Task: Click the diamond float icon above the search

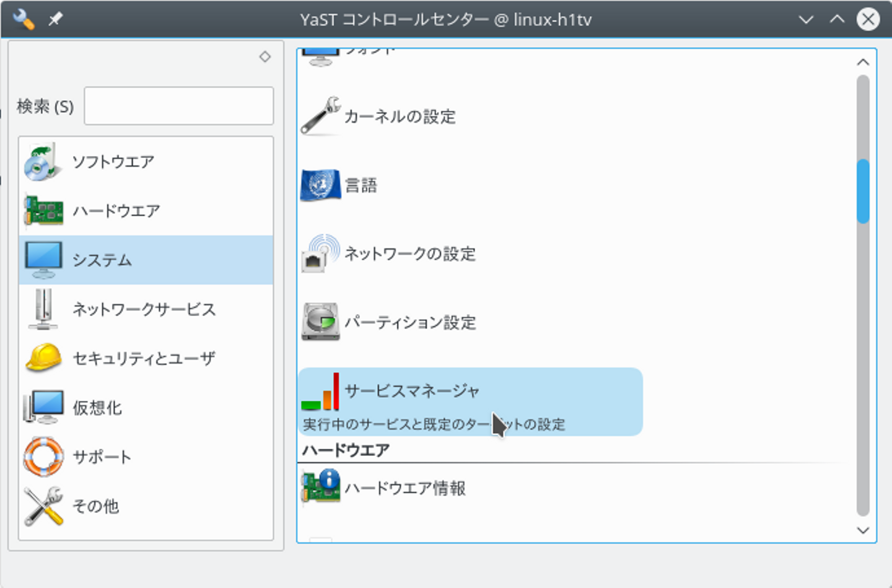Action: point(265,56)
